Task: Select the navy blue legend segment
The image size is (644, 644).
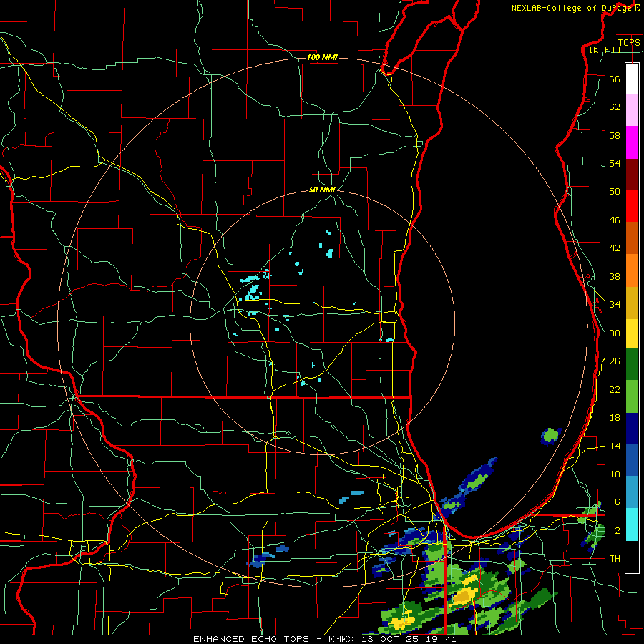Action: point(632,429)
